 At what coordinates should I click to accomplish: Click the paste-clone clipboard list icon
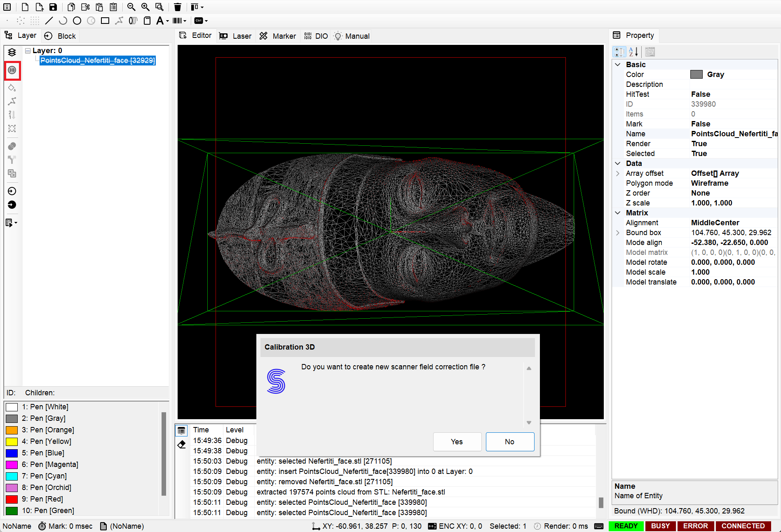tap(113, 7)
